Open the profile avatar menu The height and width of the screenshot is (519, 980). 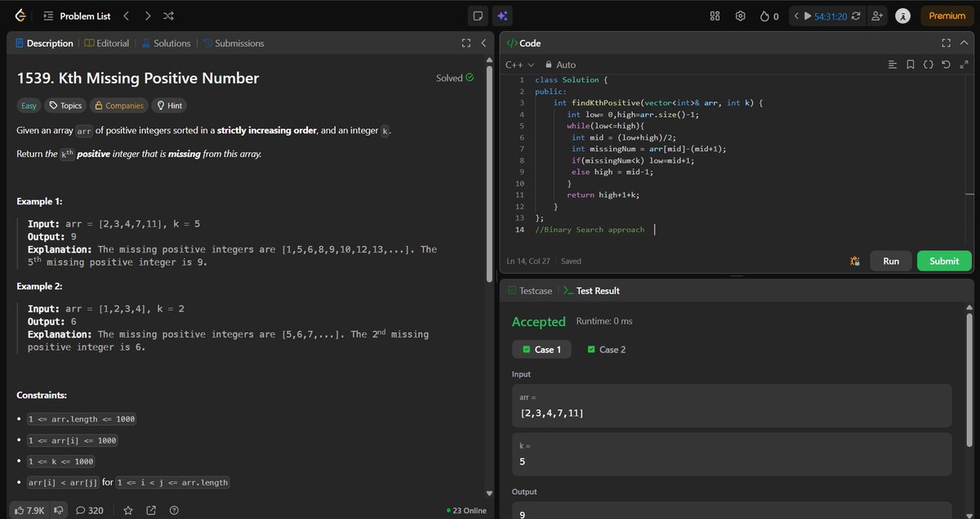pyautogui.click(x=902, y=16)
